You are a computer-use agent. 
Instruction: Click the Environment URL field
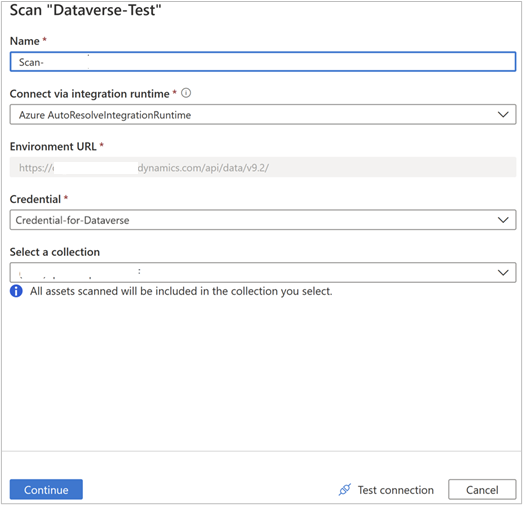coord(263,167)
